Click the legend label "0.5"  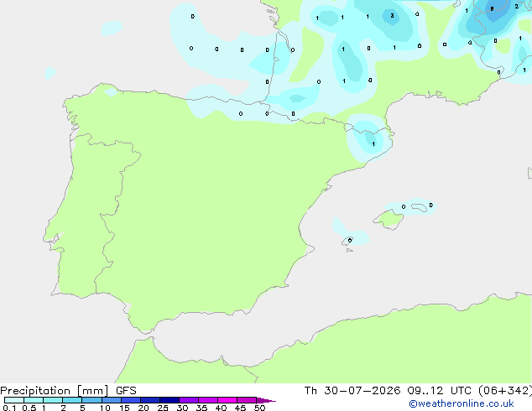[x=29, y=408]
